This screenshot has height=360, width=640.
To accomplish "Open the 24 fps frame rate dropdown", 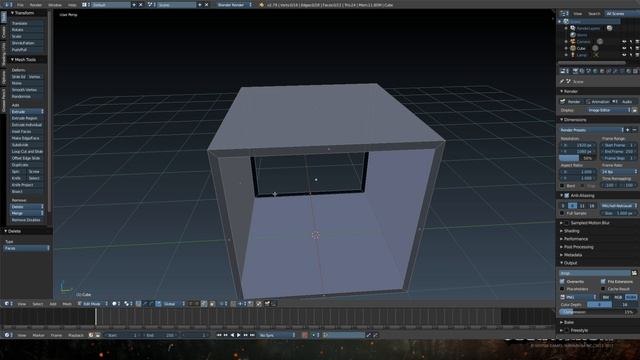I will pyautogui.click(x=619, y=172).
